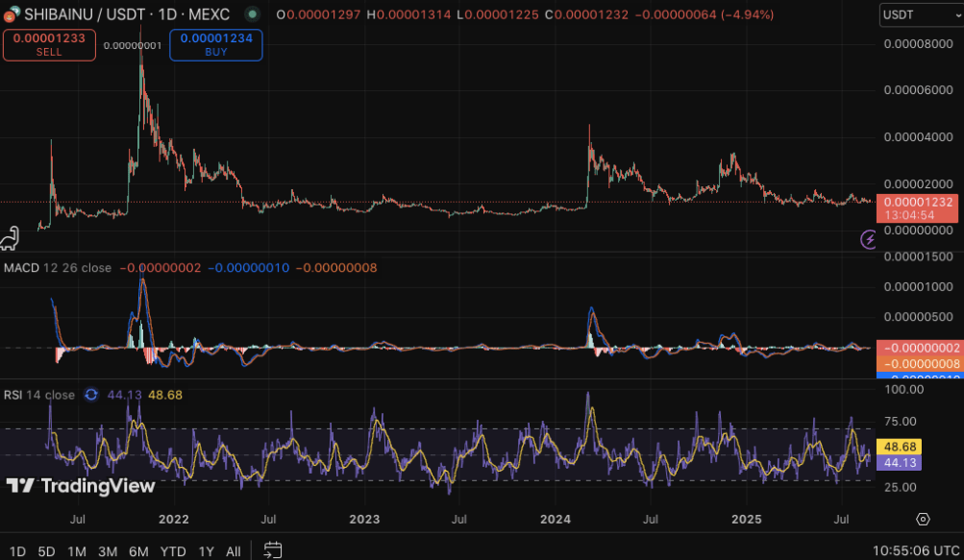Screen dimensions: 964x560
Task: Switch to the YTD range
Action: pos(173,551)
